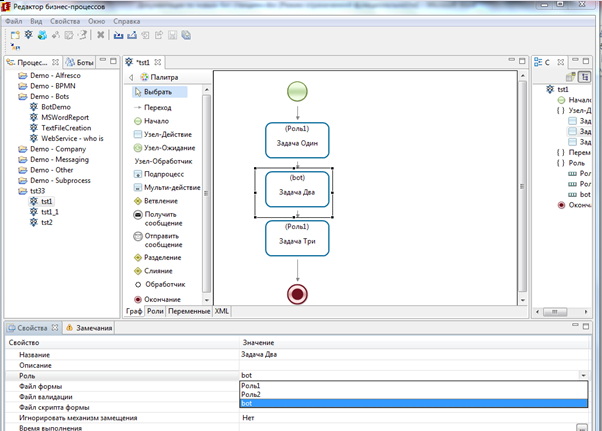Select the Узел-Действие palette item

point(167,134)
